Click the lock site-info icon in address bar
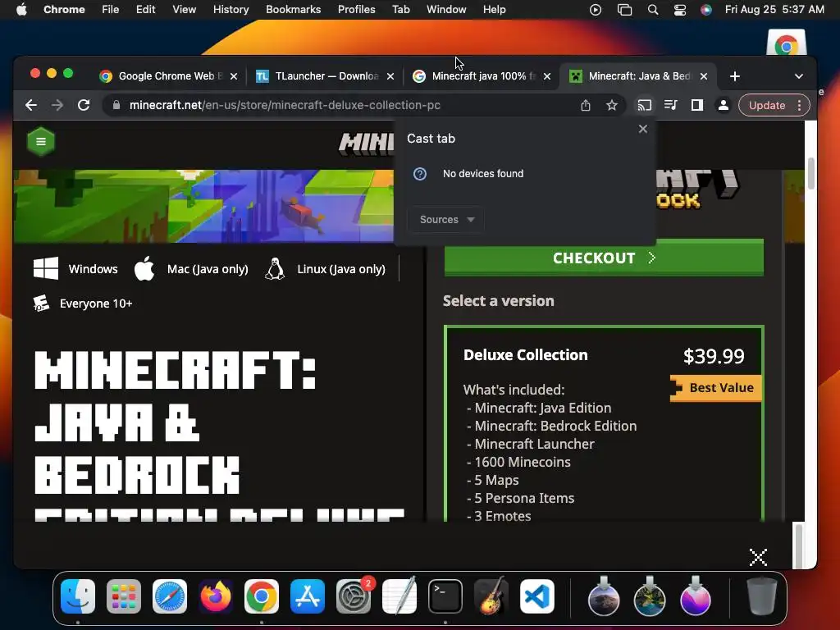This screenshot has height=630, width=840. (x=116, y=105)
